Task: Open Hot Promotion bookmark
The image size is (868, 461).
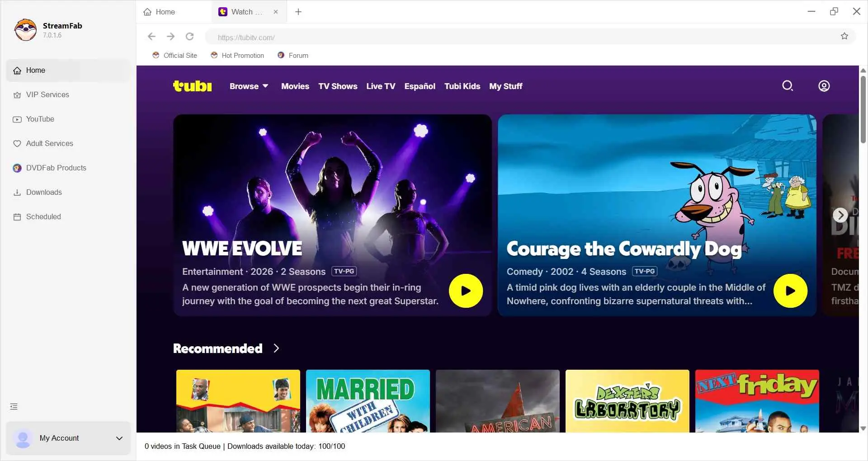Action: [237, 56]
